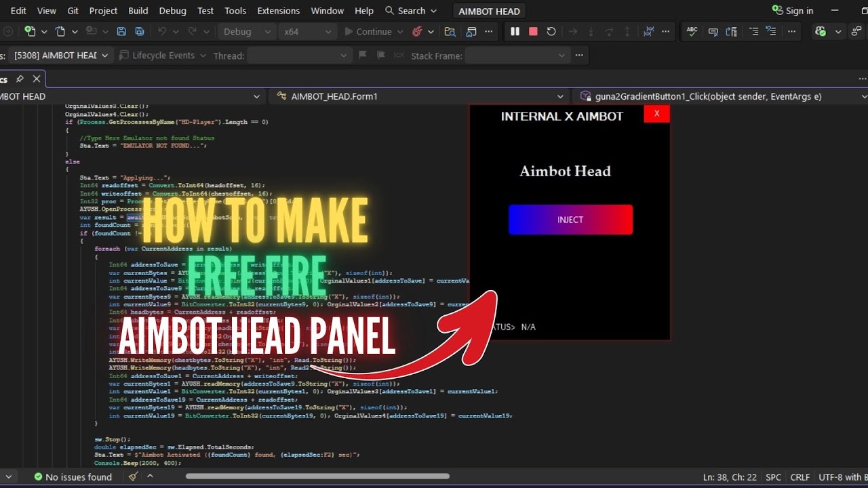Open the Project menu

(x=103, y=11)
